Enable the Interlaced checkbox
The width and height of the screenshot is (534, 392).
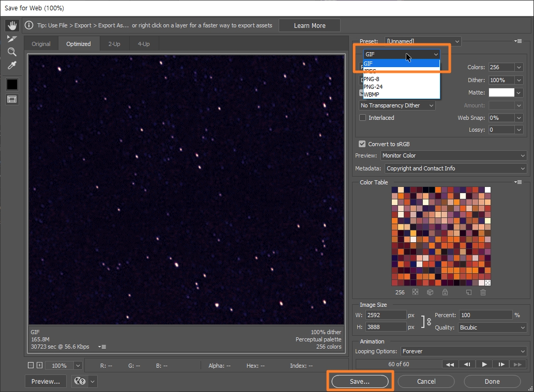[x=363, y=117]
